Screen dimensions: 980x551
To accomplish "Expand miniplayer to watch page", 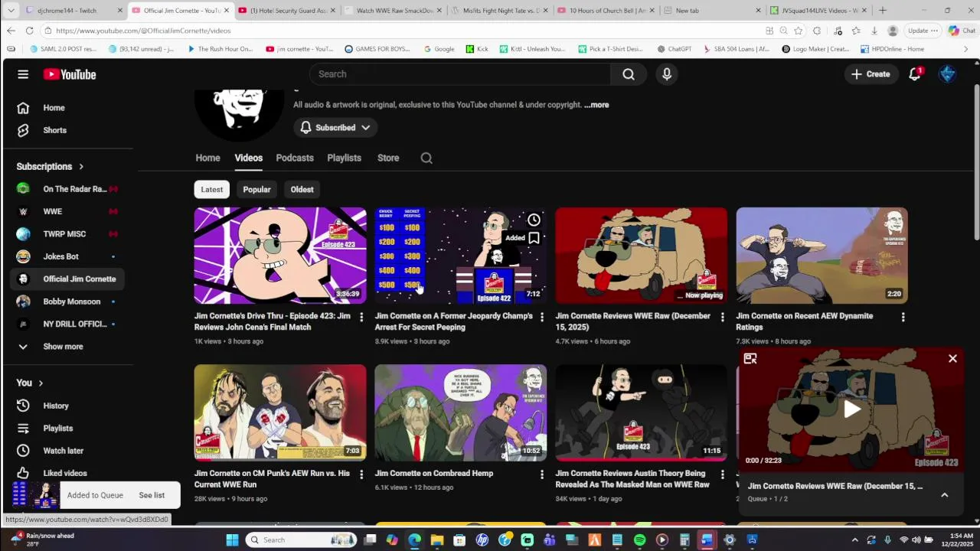I will (x=750, y=358).
